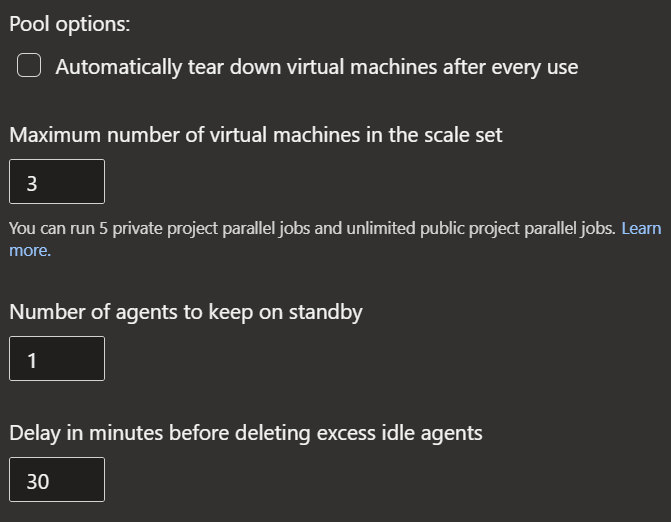The image size is (671, 522).
Task: Open the 'Learn more' link
Action: pos(641,229)
